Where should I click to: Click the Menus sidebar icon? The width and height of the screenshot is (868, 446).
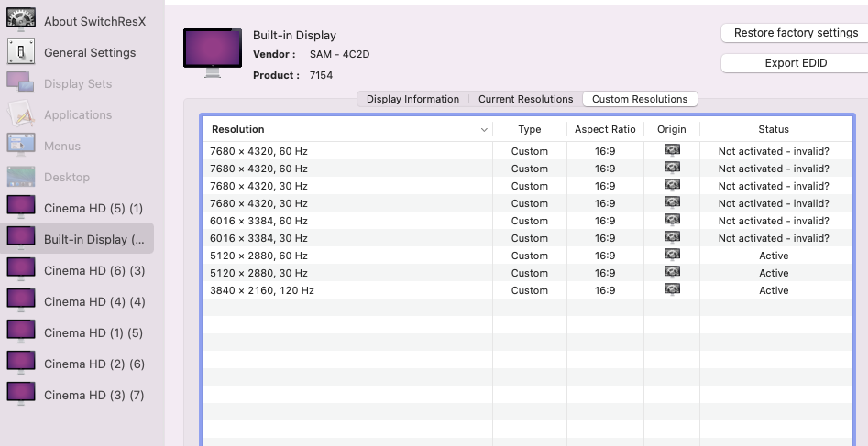click(20, 146)
